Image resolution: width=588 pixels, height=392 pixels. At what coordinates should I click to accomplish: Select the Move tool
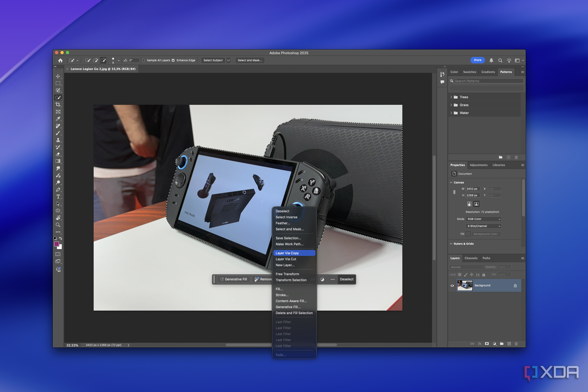click(x=58, y=76)
